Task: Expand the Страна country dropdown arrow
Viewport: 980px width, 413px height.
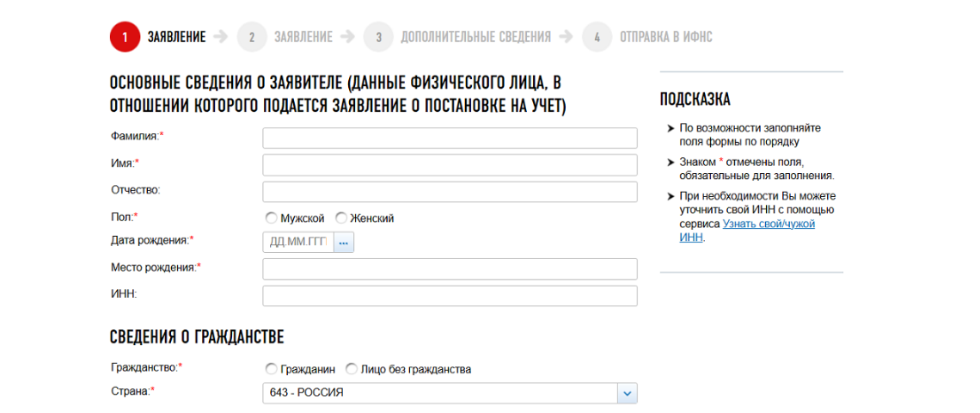Action: pyautogui.click(x=627, y=393)
